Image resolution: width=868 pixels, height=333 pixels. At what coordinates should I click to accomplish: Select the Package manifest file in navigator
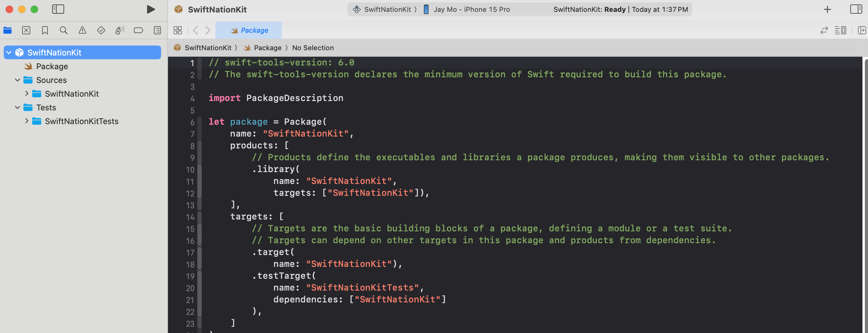tap(52, 66)
